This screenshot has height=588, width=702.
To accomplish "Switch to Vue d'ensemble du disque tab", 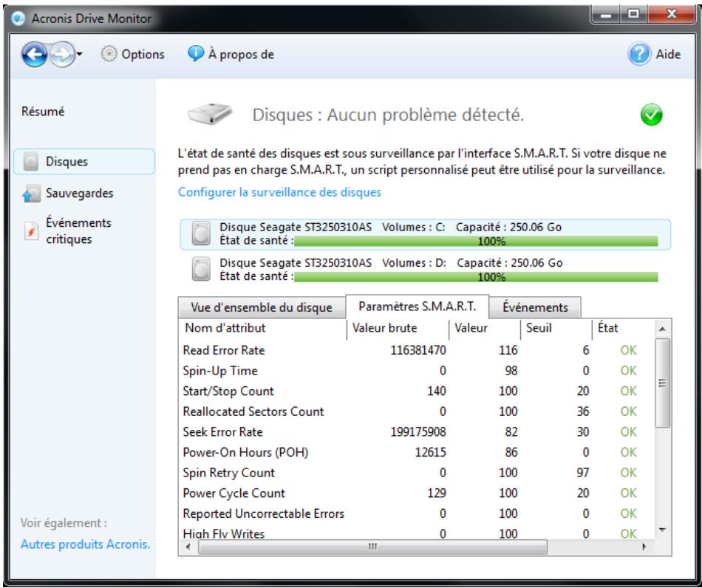I will point(262,307).
